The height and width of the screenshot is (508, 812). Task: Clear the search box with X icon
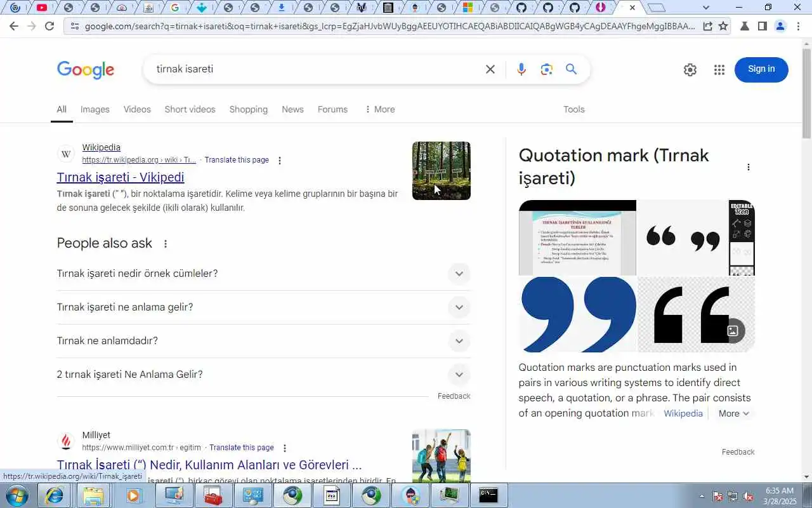coord(490,69)
